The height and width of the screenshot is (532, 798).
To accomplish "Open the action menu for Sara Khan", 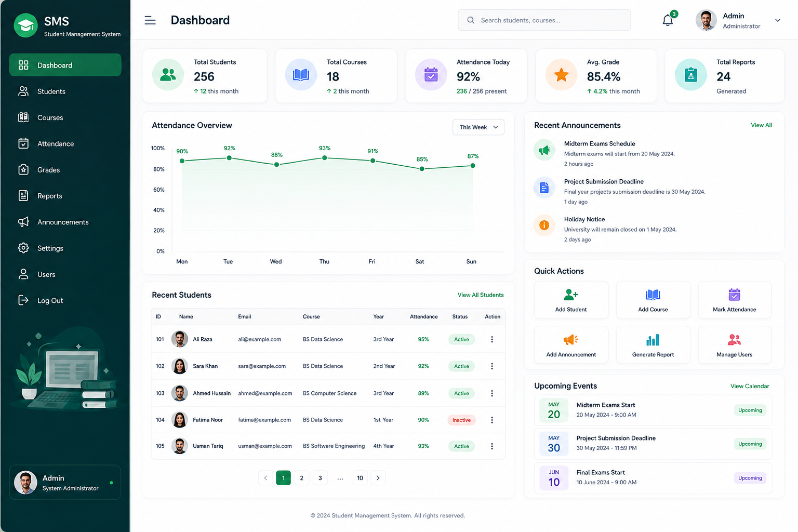I will click(x=492, y=366).
